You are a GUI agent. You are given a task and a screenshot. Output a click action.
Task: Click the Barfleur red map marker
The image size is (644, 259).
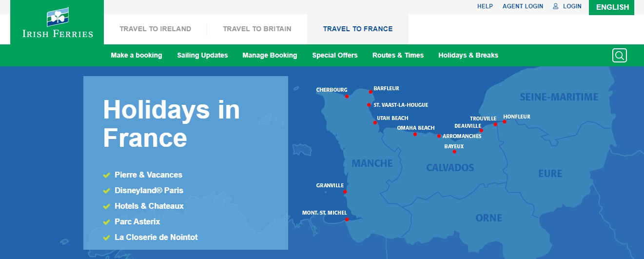coord(371,92)
